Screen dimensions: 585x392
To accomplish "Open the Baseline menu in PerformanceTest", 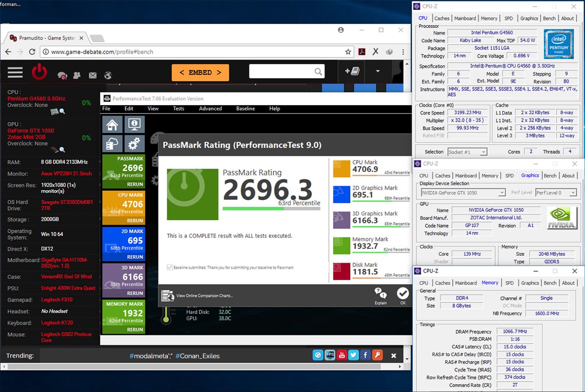I will [x=245, y=108].
